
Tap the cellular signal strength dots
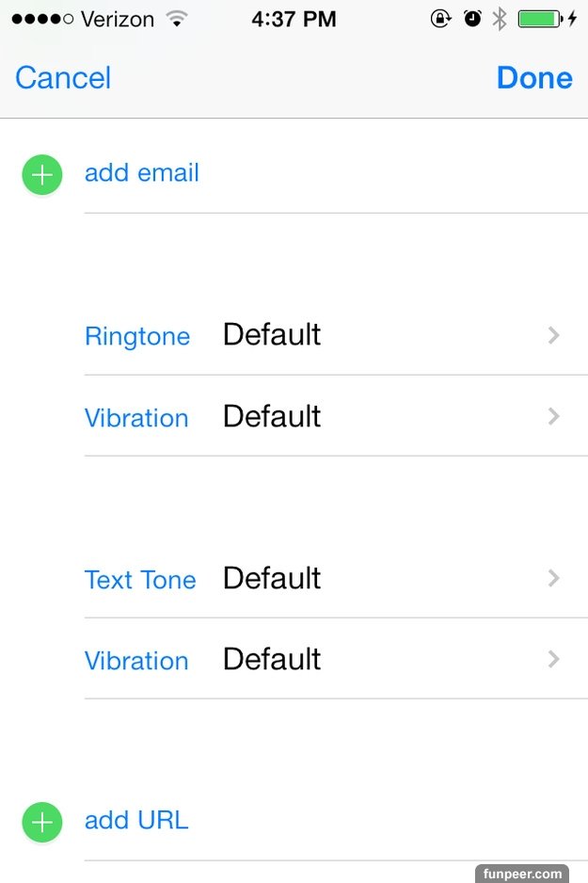click(x=42, y=19)
